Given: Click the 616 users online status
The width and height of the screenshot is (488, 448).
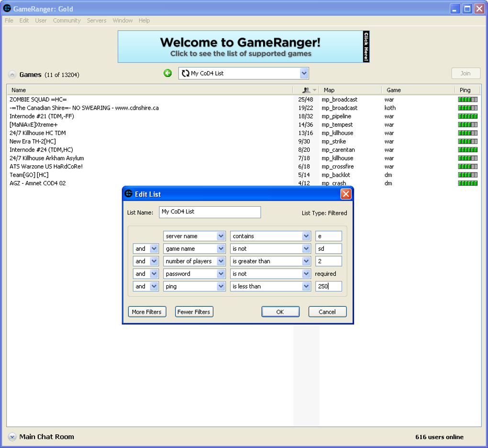Looking at the screenshot, I should (439, 437).
